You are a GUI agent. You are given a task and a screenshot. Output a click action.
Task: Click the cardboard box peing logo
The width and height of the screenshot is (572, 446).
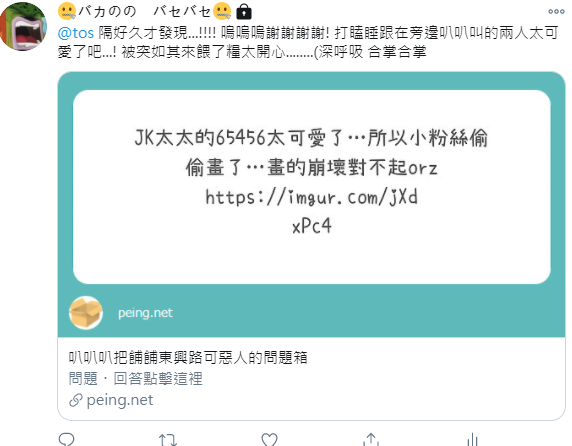click(x=86, y=313)
